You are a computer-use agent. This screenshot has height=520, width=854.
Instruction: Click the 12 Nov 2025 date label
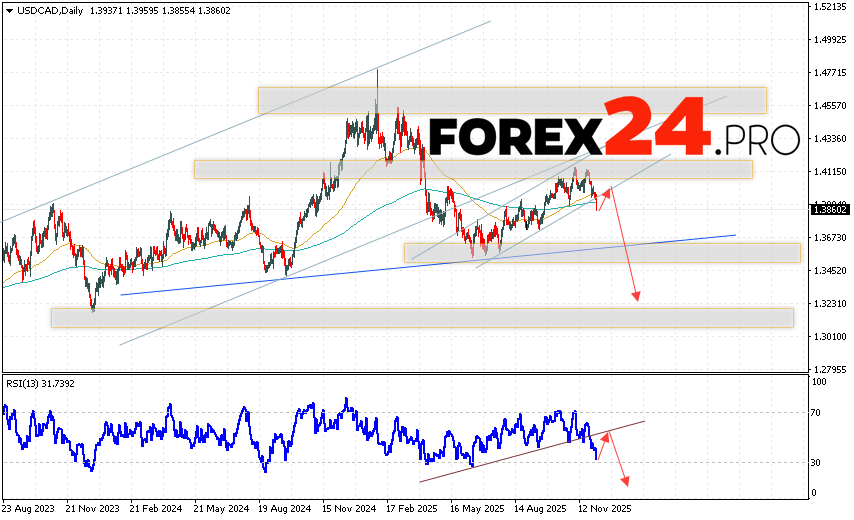point(605,508)
